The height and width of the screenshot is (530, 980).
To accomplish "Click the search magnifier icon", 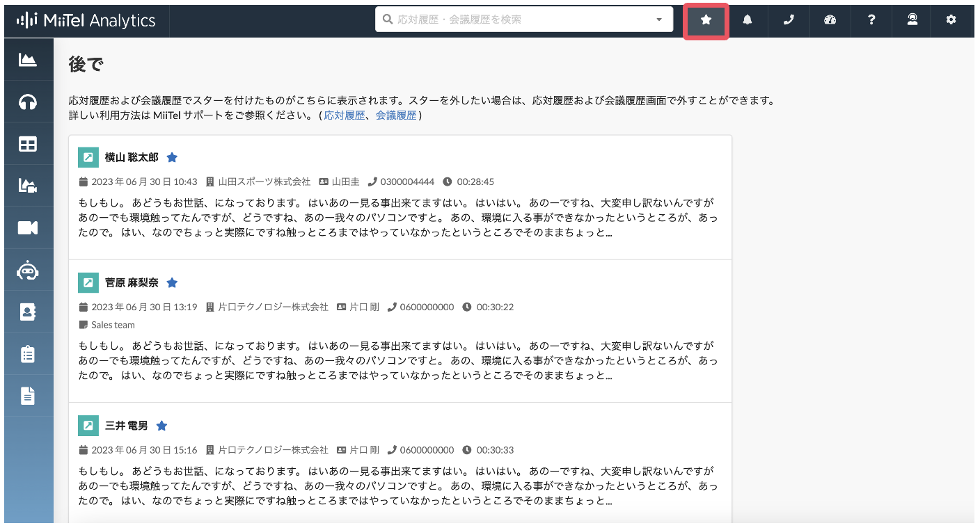I will coord(388,20).
